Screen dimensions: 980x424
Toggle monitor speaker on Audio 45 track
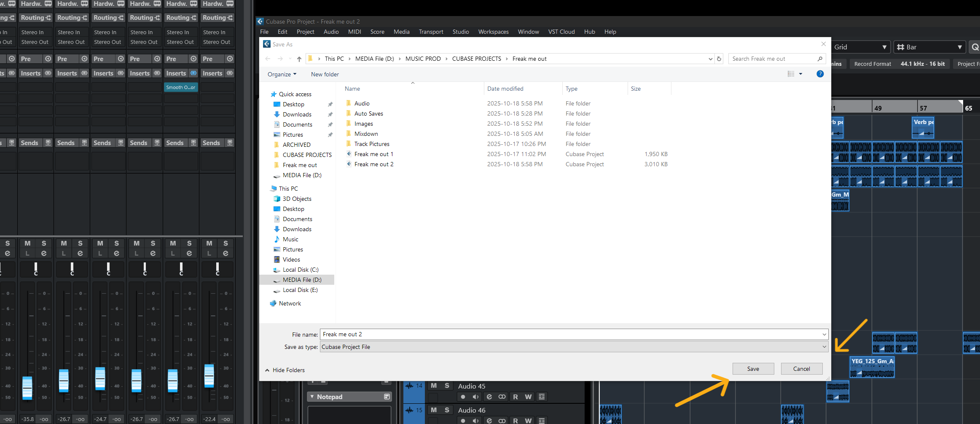click(x=475, y=397)
